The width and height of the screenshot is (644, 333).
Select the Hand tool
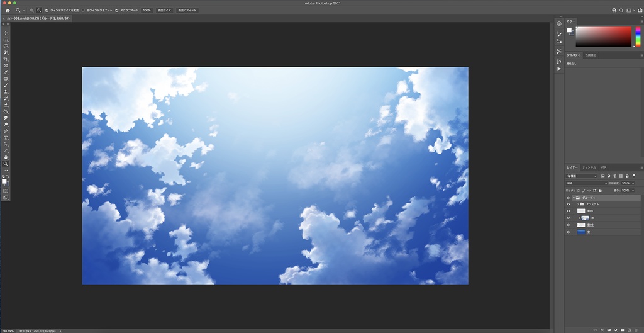(6, 157)
